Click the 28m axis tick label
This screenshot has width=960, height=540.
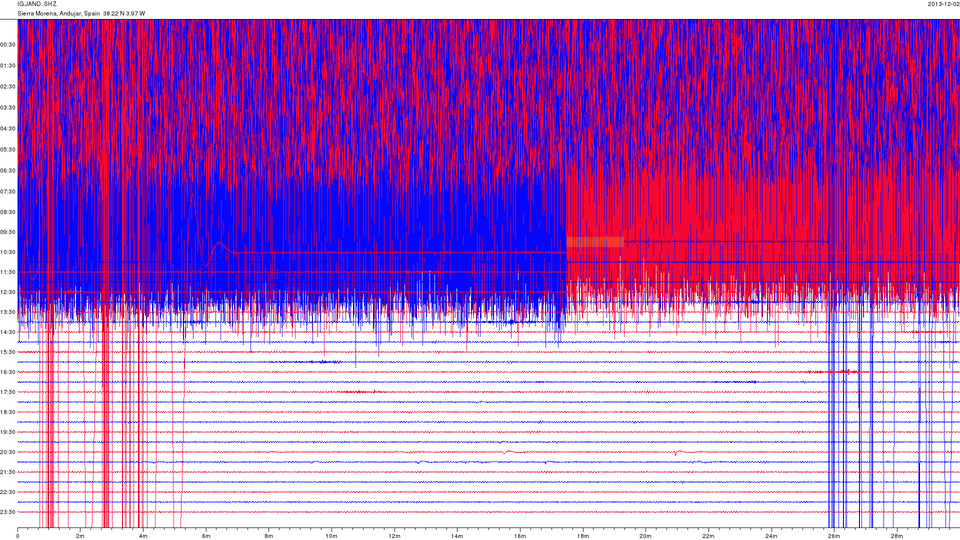coord(896,536)
